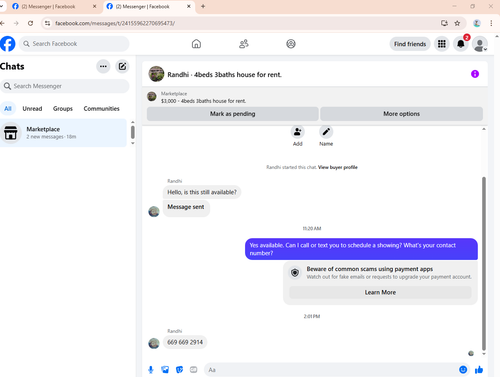This screenshot has height=377, width=500.
Task: Click Randhi's avatar beside phone number message
Action: coord(154,343)
